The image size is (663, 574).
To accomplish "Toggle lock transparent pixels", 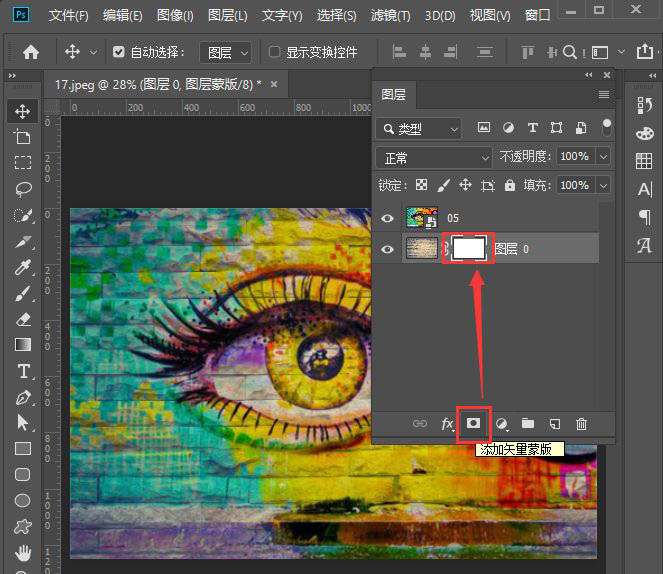I will pyautogui.click(x=422, y=185).
